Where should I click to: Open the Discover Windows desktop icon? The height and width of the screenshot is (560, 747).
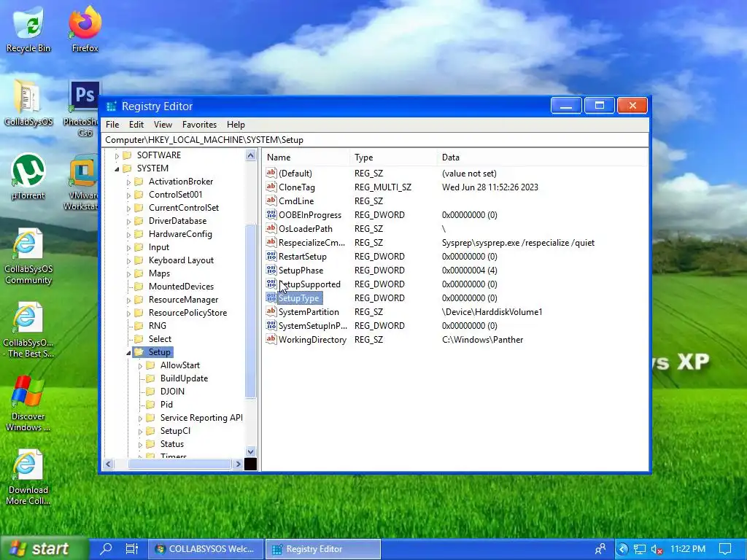point(28,403)
